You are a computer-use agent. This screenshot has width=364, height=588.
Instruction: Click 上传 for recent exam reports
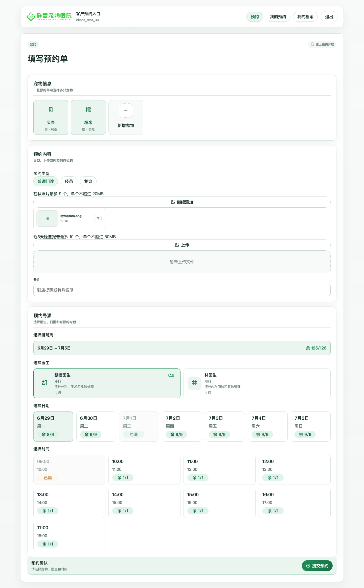click(182, 245)
